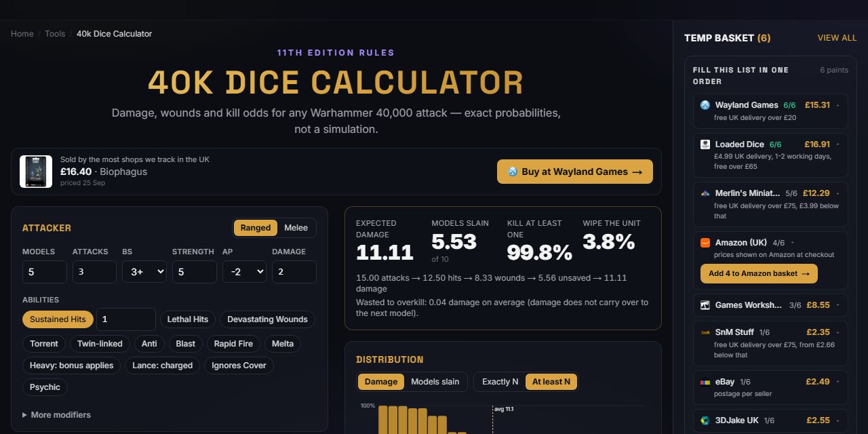
Task: Open the Biophagus product thumbnail
Action: click(36, 172)
